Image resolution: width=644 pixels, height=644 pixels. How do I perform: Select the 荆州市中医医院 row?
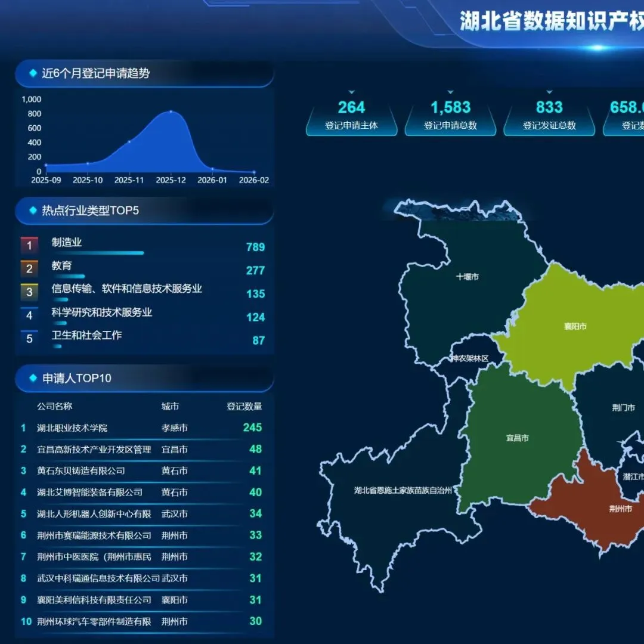click(142, 556)
